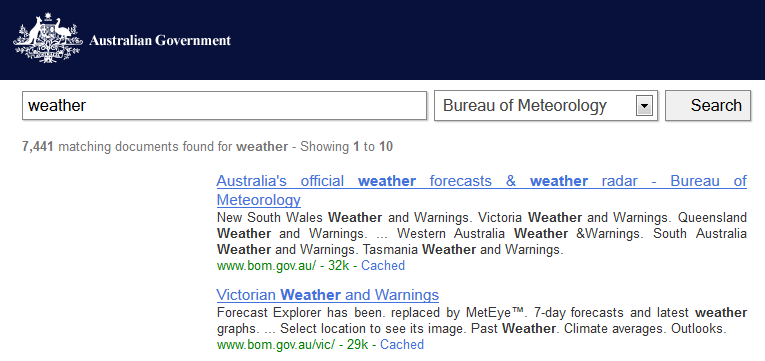Open "Australia's official weather forecasts" result
This screenshot has height=361, width=765.
482,181
